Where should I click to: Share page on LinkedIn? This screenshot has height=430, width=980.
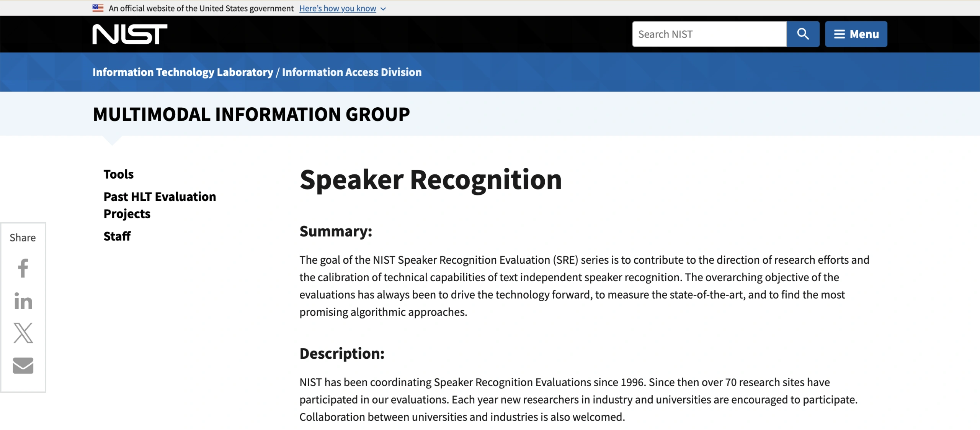click(x=23, y=301)
